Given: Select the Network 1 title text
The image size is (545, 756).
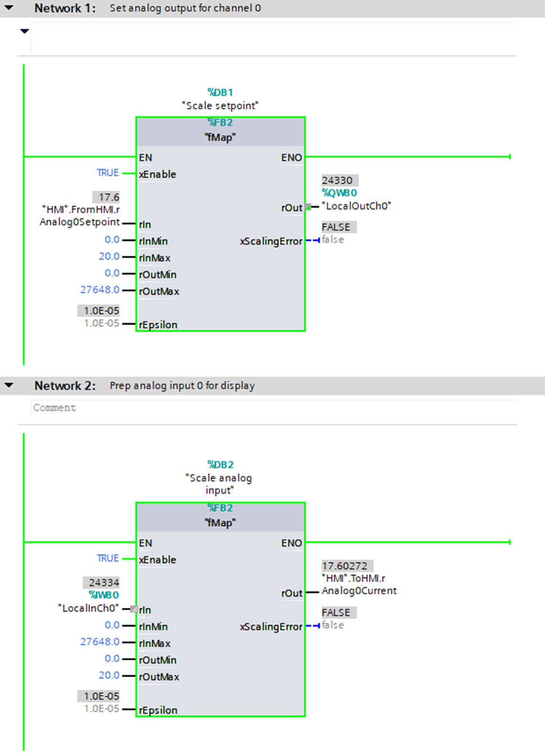Looking at the screenshot, I should coord(64,8).
